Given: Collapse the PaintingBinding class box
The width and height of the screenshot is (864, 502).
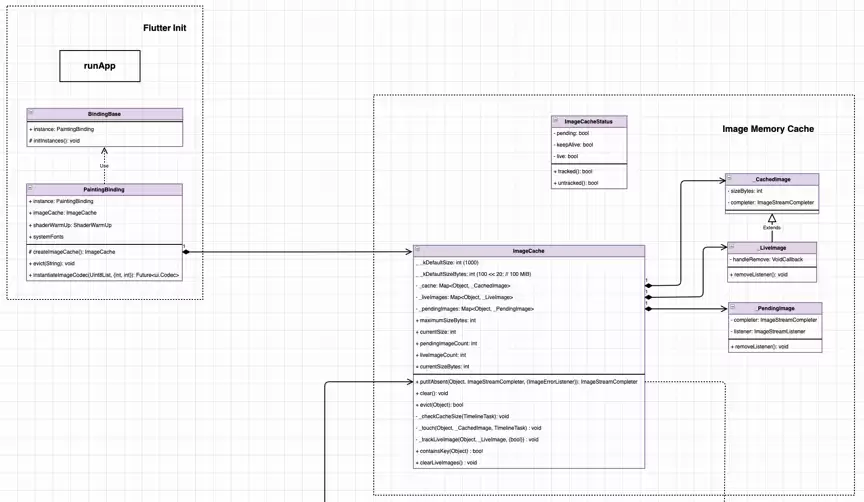Looking at the screenshot, I should pyautogui.click(x=31, y=188).
